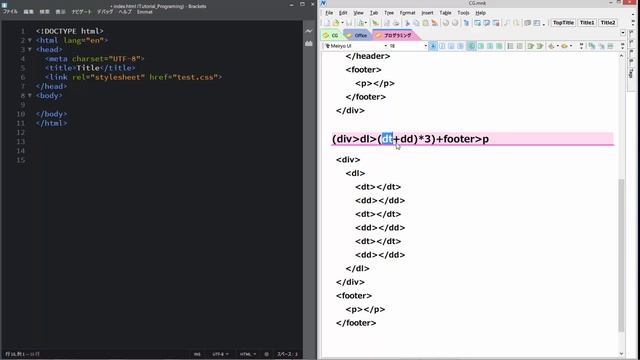The width and height of the screenshot is (640, 360).
Task: Click the スペース indentation setting in Brackets status bar
Action: [287, 354]
